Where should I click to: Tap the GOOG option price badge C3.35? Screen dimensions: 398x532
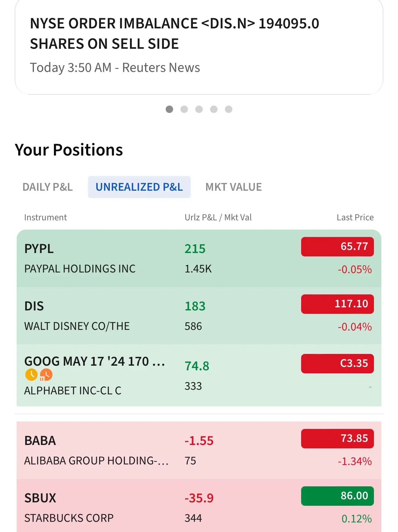[337, 364]
